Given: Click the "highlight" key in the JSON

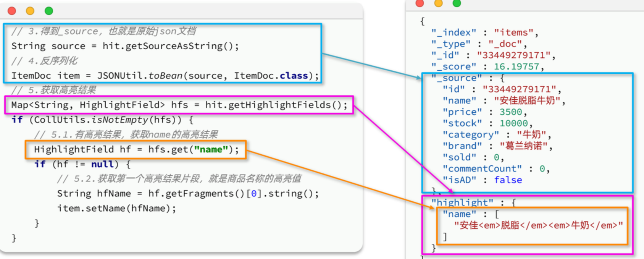Looking at the screenshot, I should click(x=462, y=202).
